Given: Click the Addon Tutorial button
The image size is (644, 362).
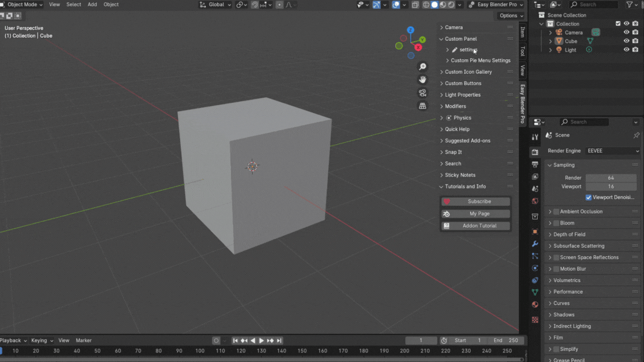Looking at the screenshot, I should [x=476, y=226].
